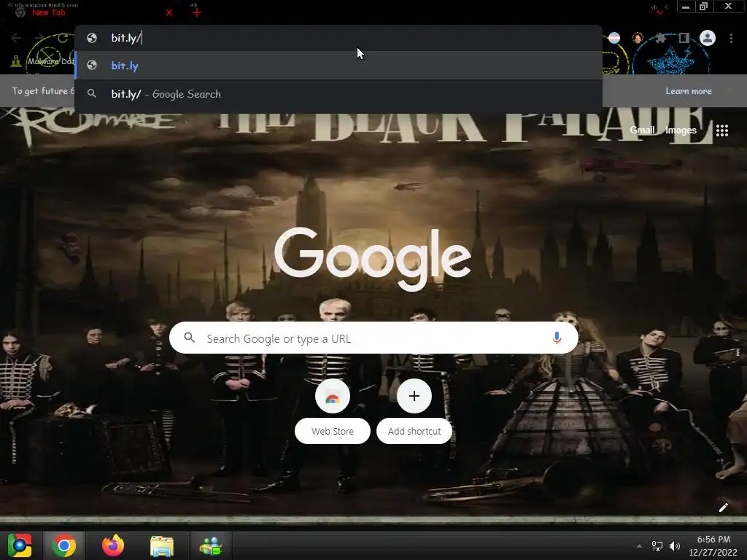Click the Search Google or type a URL box

coord(374,338)
